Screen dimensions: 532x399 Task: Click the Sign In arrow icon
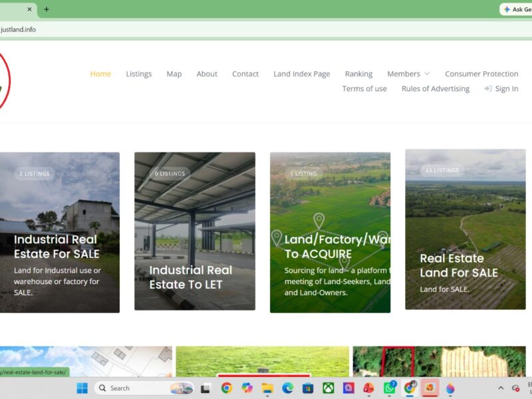coord(488,88)
